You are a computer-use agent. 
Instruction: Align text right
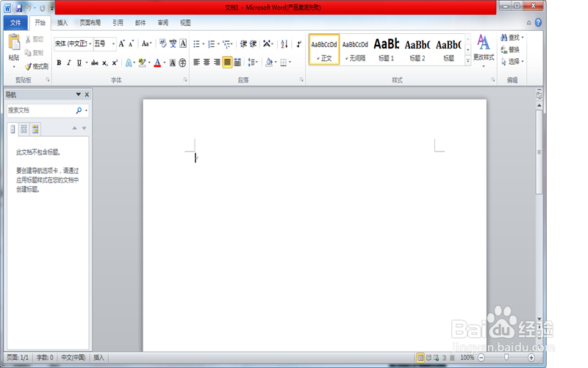tap(217, 62)
